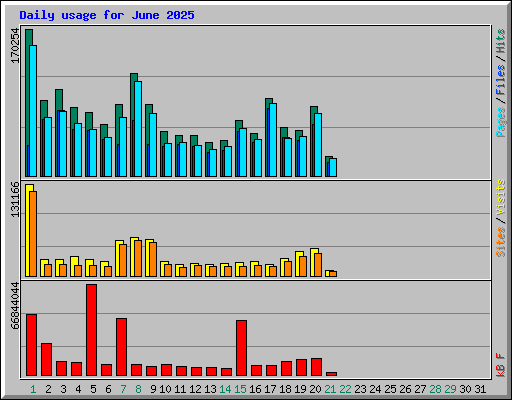Image resolution: width=512 pixels, height=400 pixels.
Task: Select green day 15 label on x-axis
Action: (x=240, y=389)
